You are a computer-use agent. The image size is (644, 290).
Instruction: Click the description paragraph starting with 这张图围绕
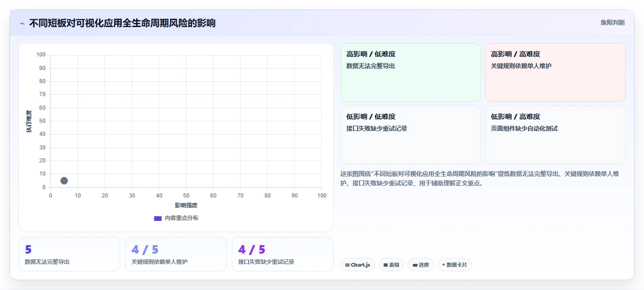(x=480, y=178)
